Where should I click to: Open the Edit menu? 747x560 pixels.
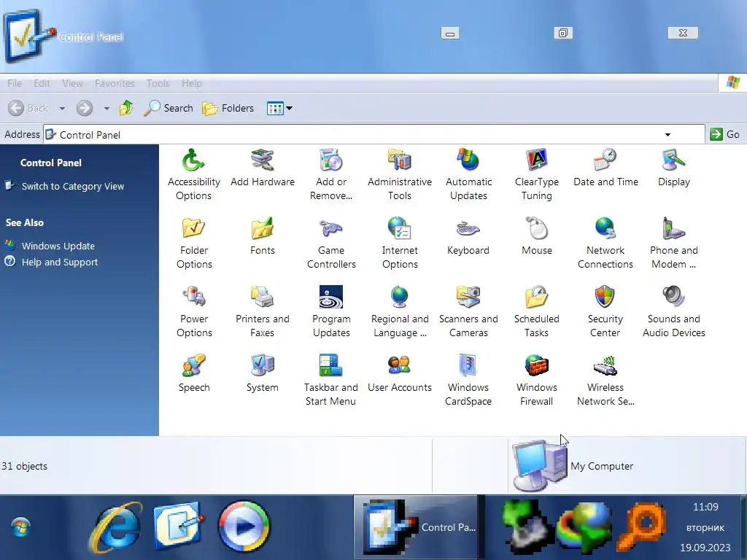tap(42, 83)
